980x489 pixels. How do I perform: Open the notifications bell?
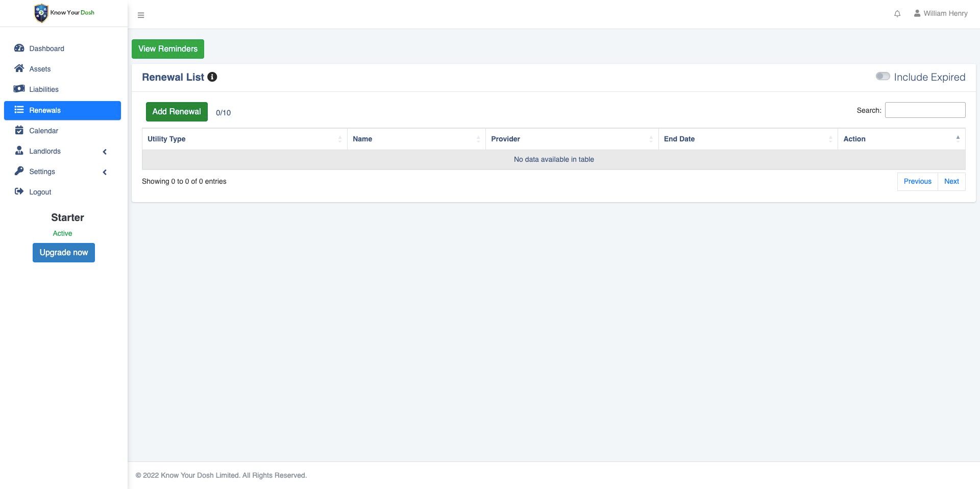pyautogui.click(x=897, y=14)
